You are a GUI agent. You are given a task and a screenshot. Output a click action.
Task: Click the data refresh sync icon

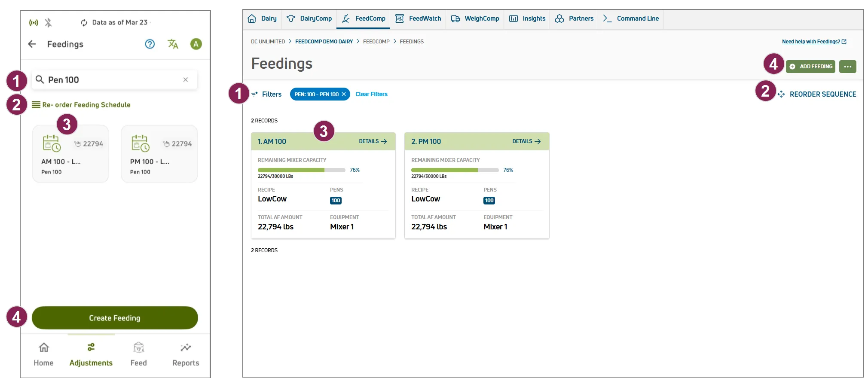[x=84, y=22]
